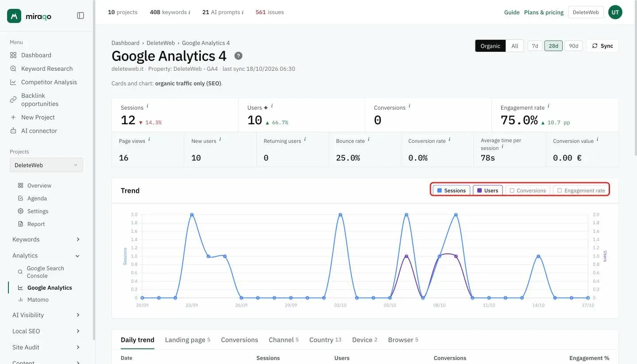Expand the Site Audit section
Image resolution: width=637 pixels, height=364 pixels.
click(x=46, y=347)
